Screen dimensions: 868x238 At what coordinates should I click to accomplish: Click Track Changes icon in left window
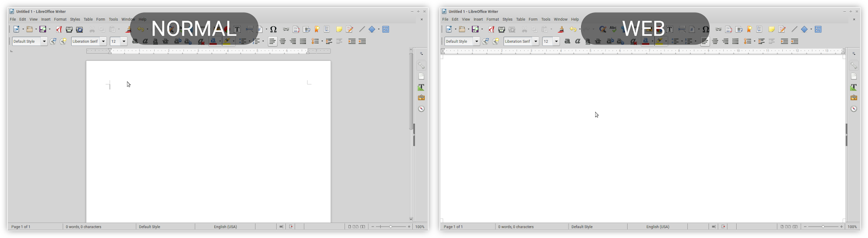click(350, 29)
